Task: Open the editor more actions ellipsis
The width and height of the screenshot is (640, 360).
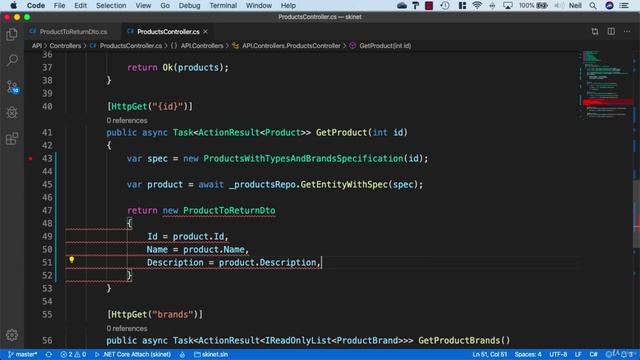Action: tap(627, 31)
